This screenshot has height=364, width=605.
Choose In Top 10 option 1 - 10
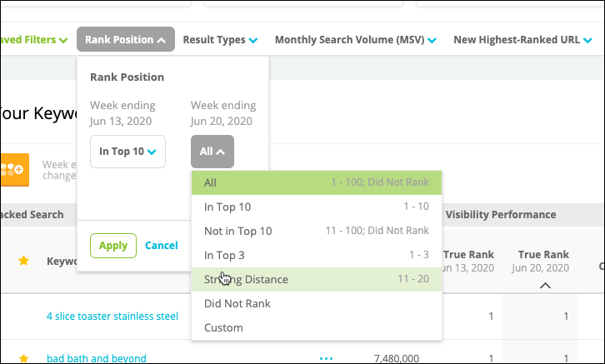coord(317,207)
